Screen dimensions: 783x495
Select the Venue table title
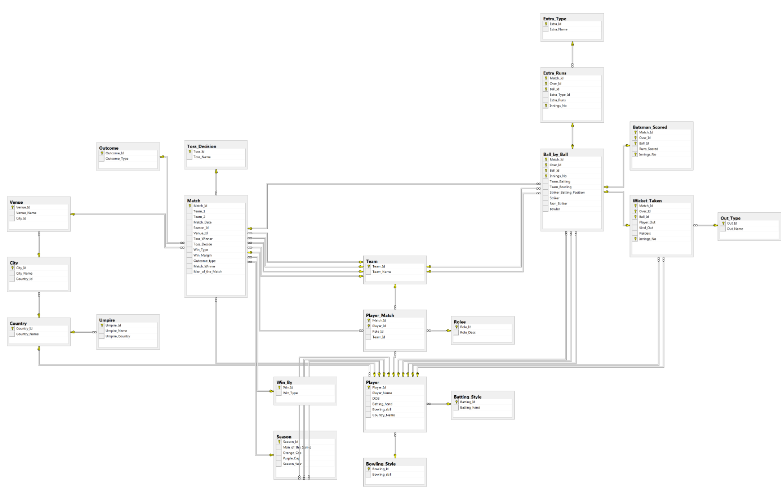[x=16, y=202]
